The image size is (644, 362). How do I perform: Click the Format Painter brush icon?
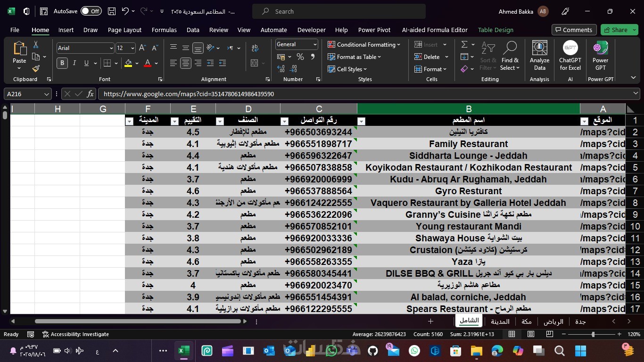click(x=36, y=69)
